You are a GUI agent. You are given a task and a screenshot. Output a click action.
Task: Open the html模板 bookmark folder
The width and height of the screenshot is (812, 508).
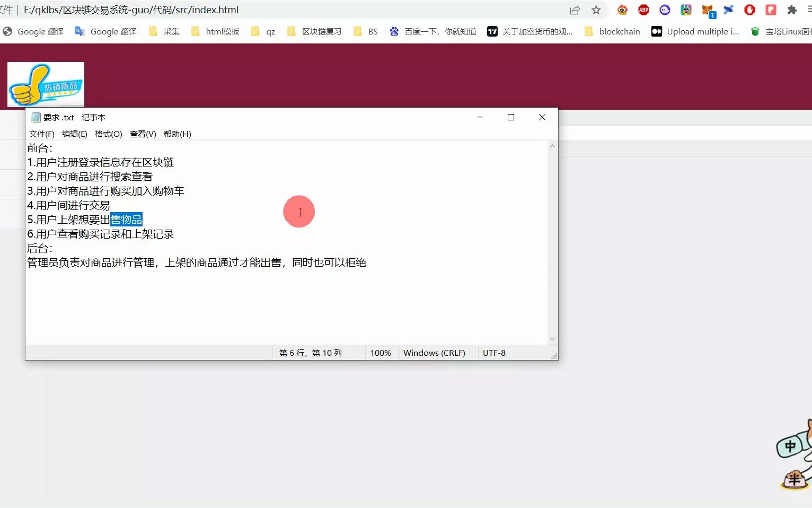coord(215,32)
